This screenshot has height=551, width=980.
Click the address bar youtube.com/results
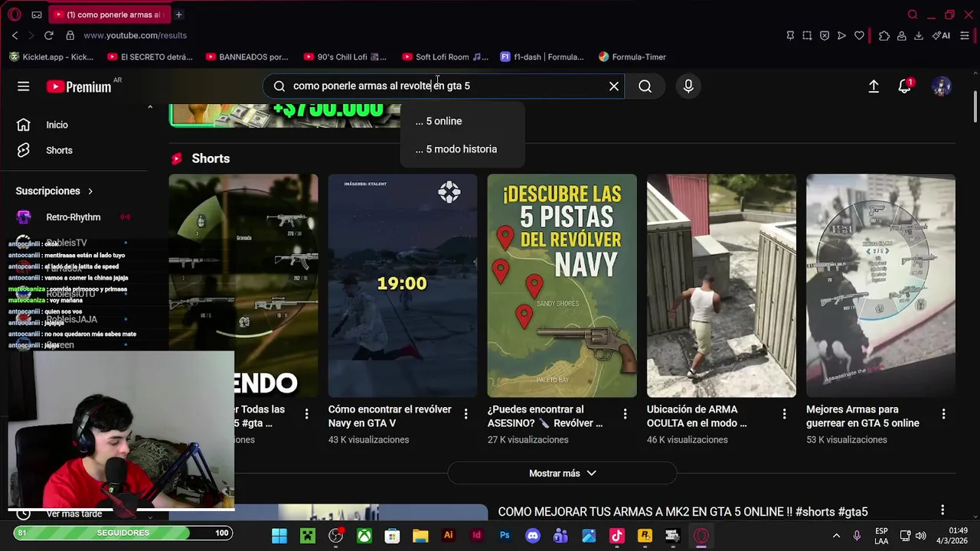135,35
